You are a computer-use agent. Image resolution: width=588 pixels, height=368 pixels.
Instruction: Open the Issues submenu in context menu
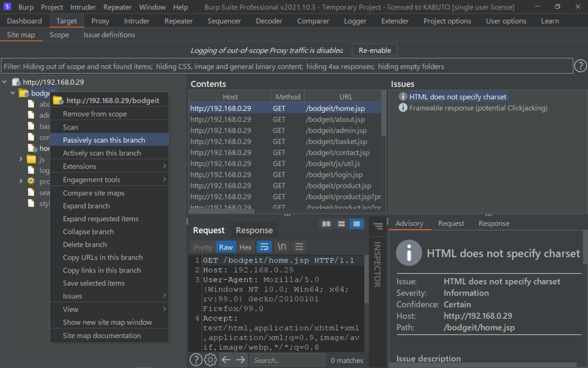pyautogui.click(x=109, y=296)
